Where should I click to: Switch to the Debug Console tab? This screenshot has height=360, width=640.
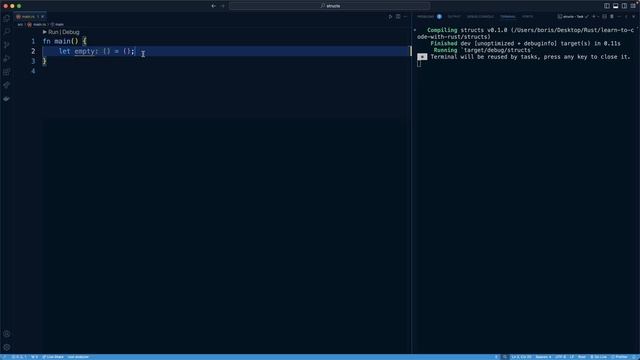(x=480, y=17)
